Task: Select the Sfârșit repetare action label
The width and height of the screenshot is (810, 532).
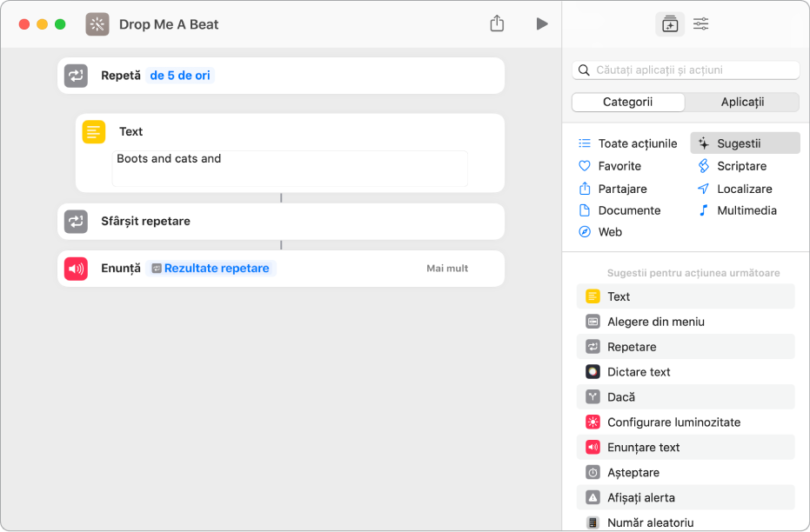Action: pos(145,222)
